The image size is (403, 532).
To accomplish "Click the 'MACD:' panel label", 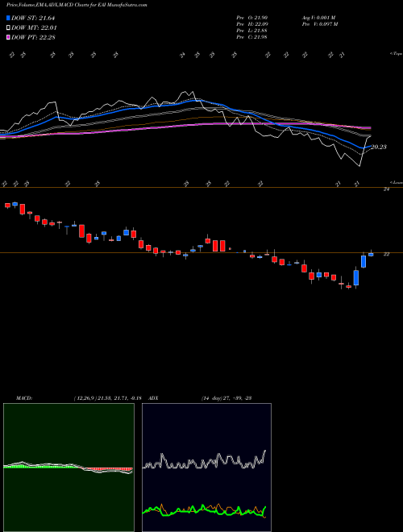I will point(24,398).
